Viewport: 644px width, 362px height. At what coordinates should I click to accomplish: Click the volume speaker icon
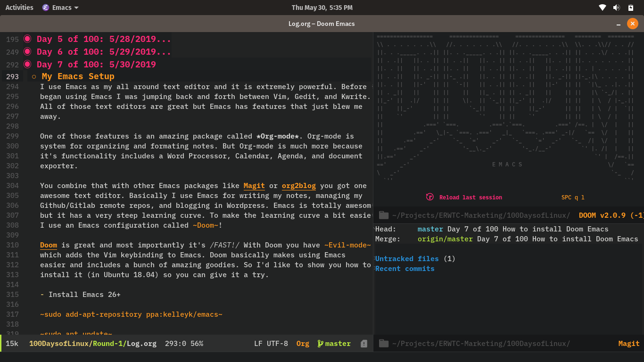tap(616, 8)
